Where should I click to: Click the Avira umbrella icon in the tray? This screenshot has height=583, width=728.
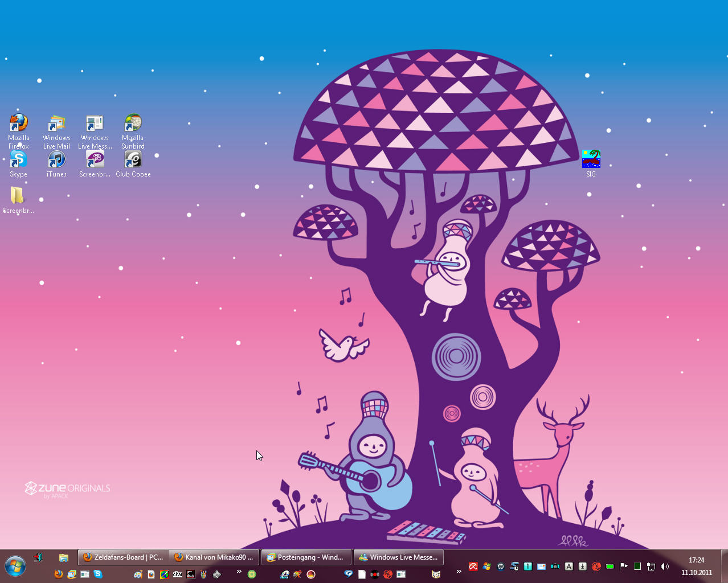click(x=473, y=566)
